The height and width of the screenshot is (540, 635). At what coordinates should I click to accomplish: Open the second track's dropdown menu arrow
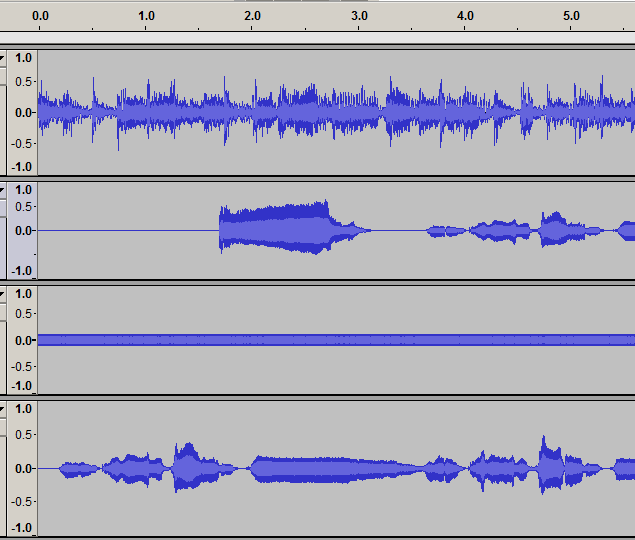[x=2, y=189]
